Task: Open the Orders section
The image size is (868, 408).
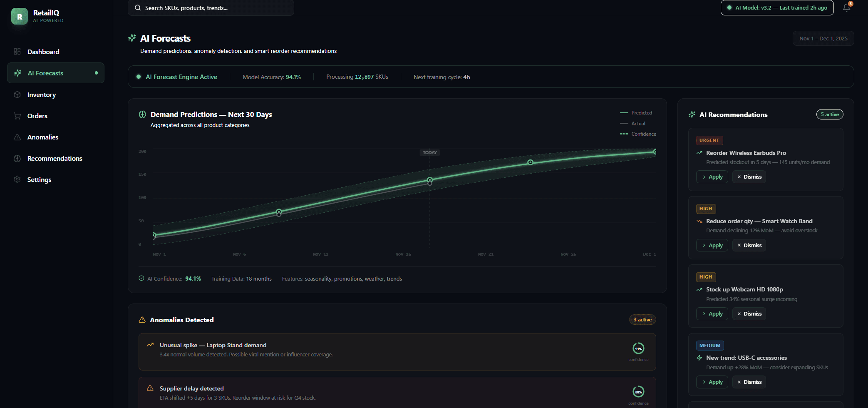Action: [x=56, y=116]
